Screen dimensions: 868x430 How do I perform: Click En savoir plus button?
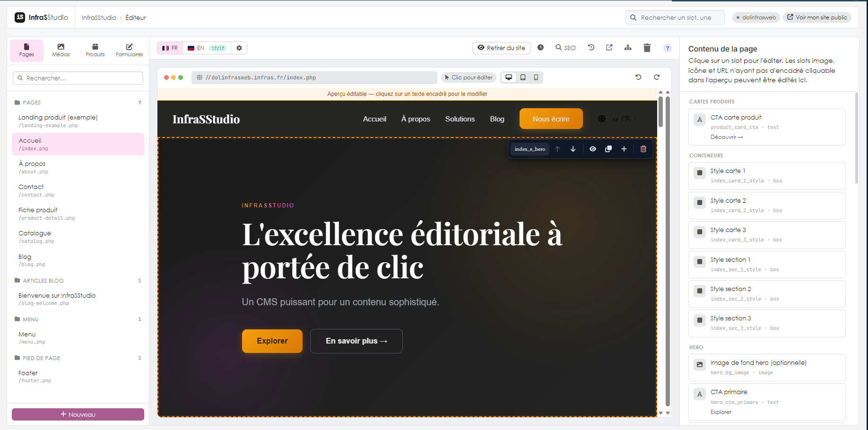(356, 341)
